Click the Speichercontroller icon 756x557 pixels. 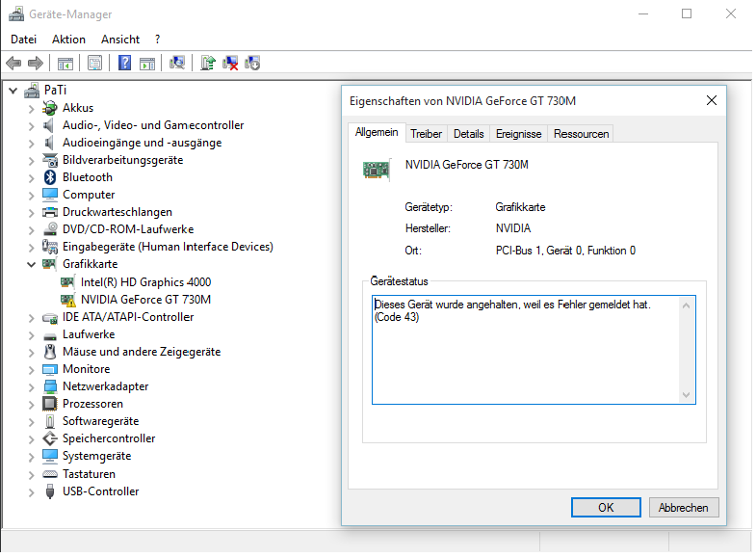click(50, 438)
